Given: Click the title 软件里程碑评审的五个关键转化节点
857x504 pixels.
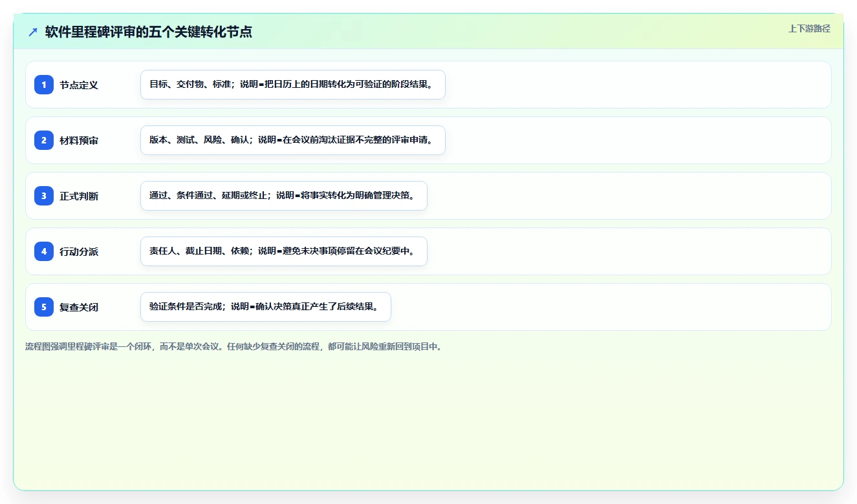Looking at the screenshot, I should (149, 32).
